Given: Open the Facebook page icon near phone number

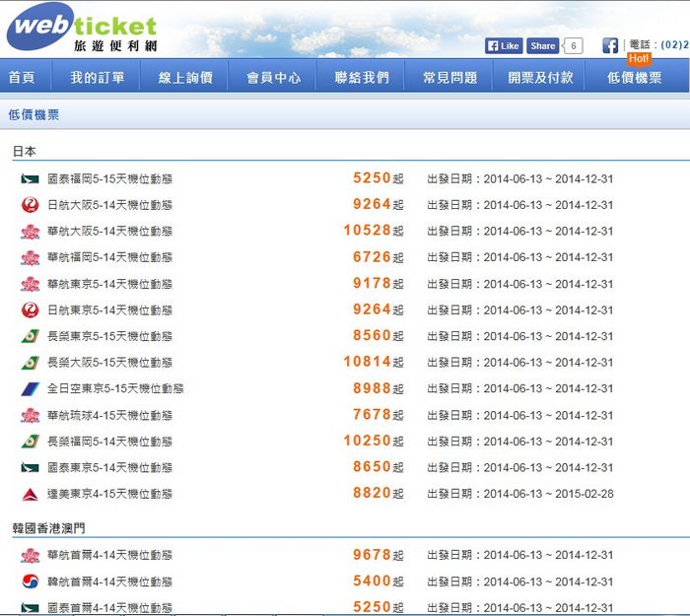Looking at the screenshot, I should 610,45.
